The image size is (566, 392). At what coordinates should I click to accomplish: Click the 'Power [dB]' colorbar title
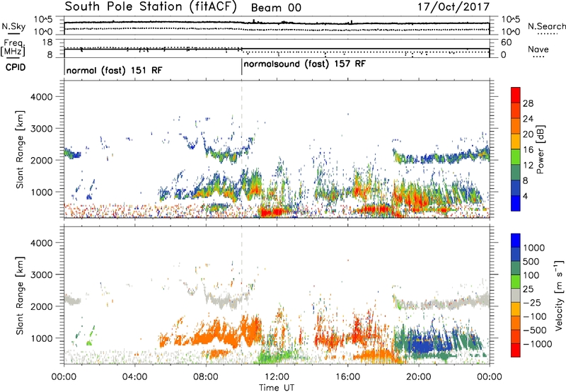(x=540, y=149)
